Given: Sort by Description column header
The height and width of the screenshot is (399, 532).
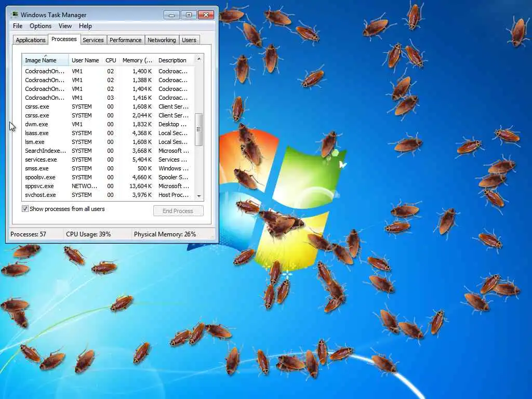Looking at the screenshot, I should tap(175, 60).
